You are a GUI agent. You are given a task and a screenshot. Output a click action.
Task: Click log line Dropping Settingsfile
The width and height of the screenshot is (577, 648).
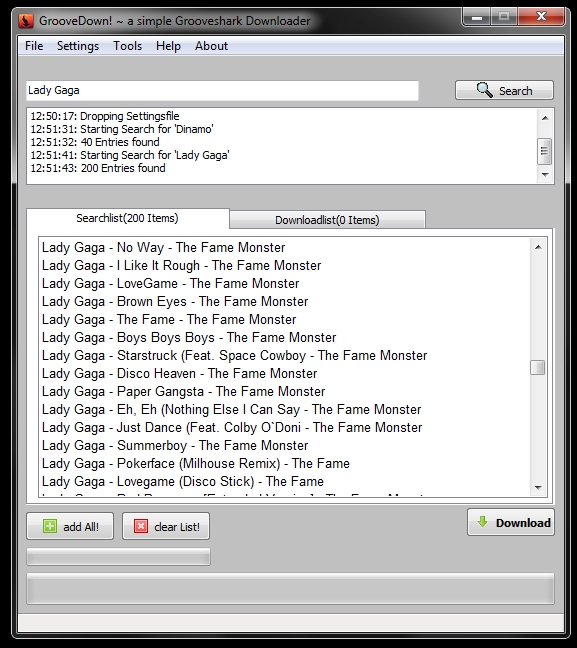pyautogui.click(x=105, y=116)
